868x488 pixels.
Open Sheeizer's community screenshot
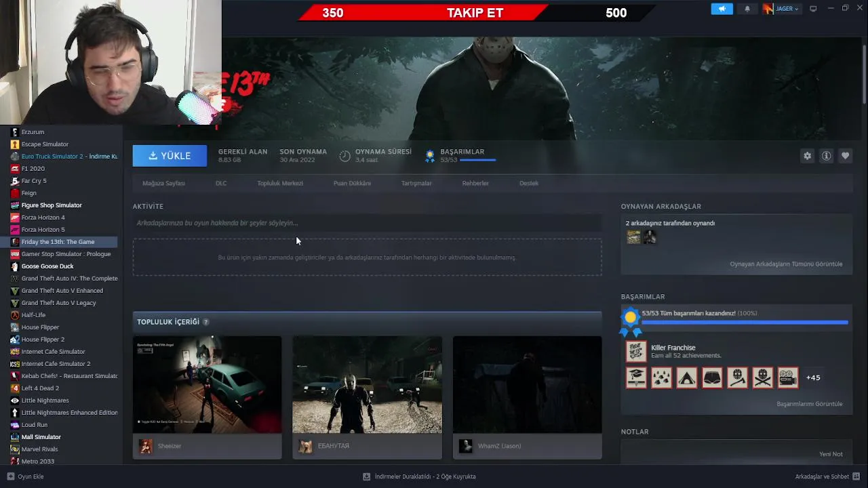click(207, 384)
